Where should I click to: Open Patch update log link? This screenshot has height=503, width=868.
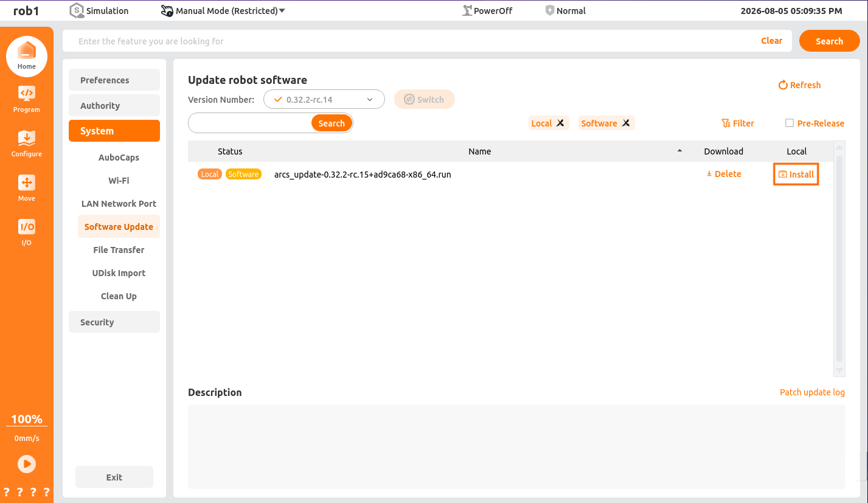[x=812, y=392]
